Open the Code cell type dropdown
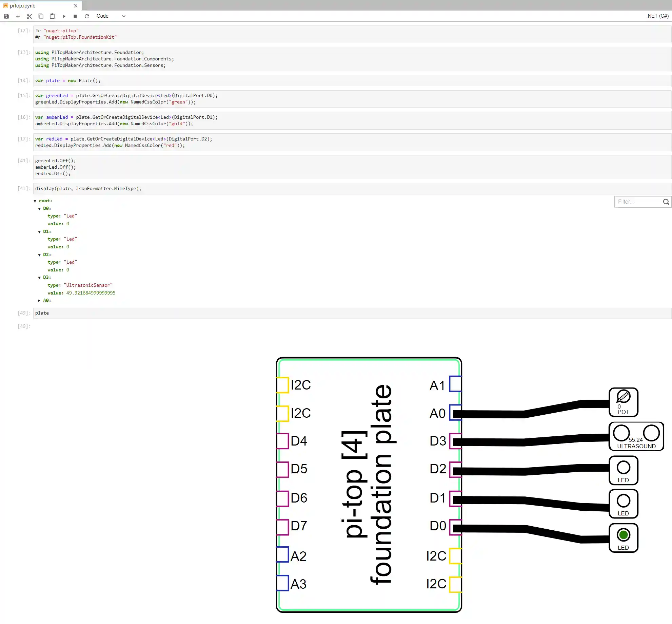Image resolution: width=672 pixels, height=624 pixels. tap(111, 16)
